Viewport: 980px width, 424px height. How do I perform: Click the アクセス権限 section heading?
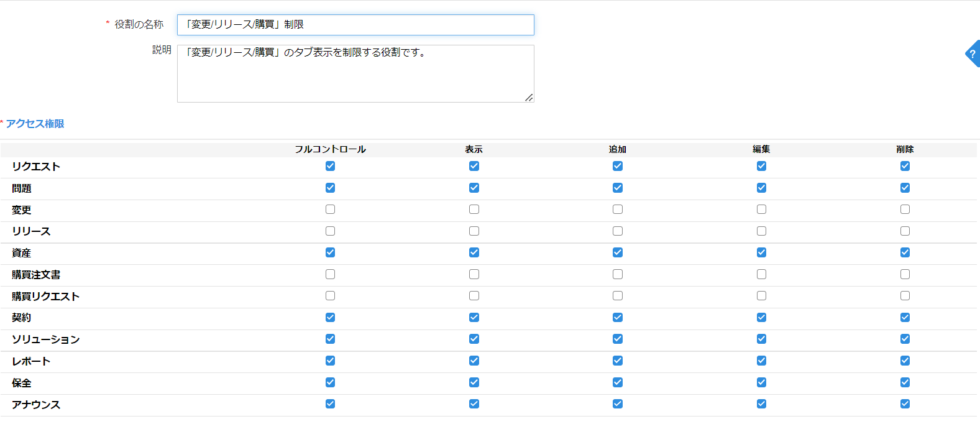click(x=35, y=124)
